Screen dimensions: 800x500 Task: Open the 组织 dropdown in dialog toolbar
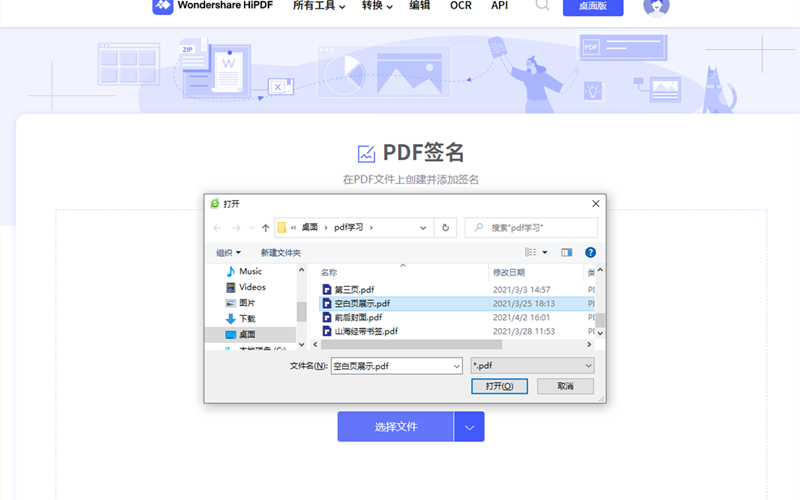228,253
